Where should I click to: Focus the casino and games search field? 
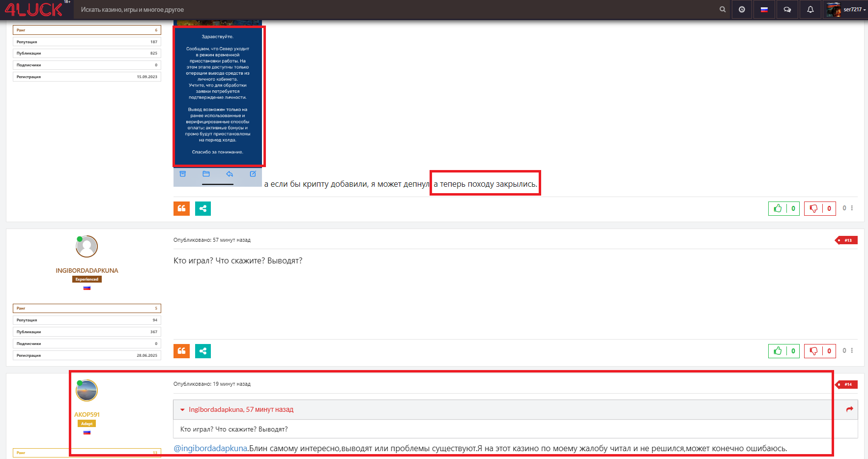point(393,9)
